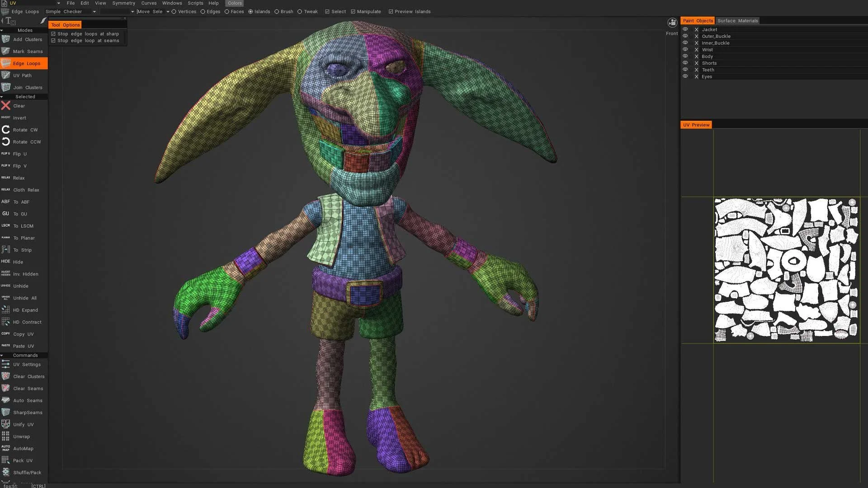Click the Auto Seams icon
868x488 pixels.
click(x=6, y=400)
